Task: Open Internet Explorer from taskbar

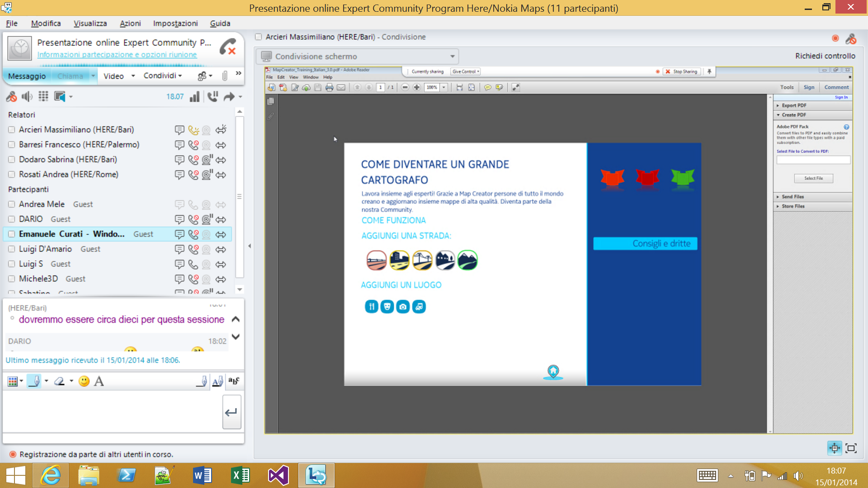Action: click(51, 475)
